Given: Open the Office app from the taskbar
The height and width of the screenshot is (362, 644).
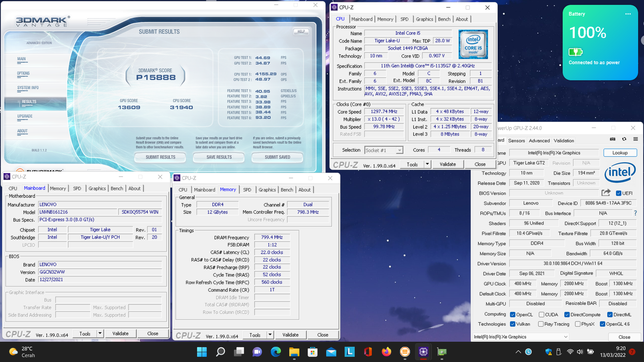Looking at the screenshot, I should tap(368, 352).
